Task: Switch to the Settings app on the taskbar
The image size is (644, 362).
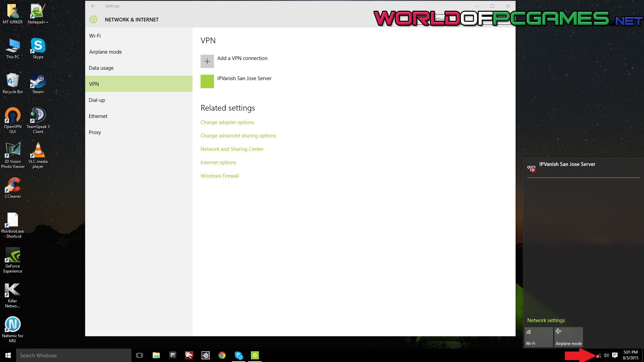Action: [255, 355]
